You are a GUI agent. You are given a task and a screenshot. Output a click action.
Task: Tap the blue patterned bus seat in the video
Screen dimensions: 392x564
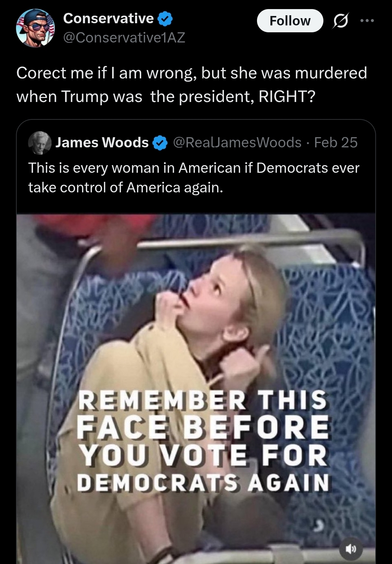(x=327, y=327)
